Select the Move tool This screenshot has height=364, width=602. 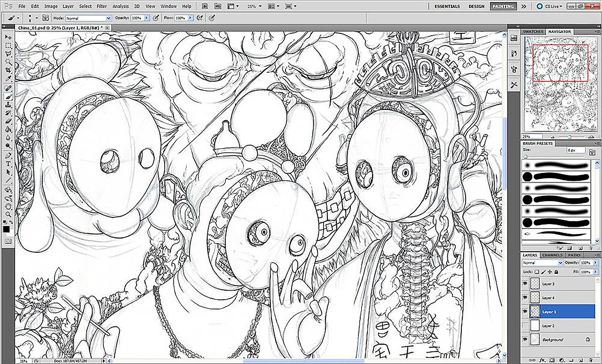(x=8, y=37)
